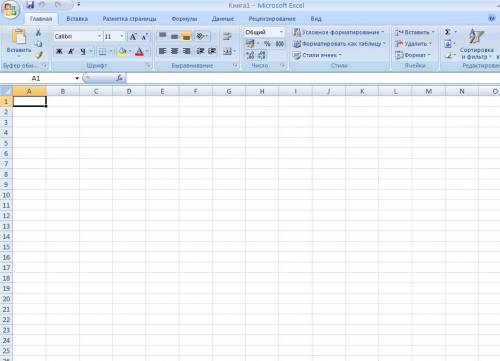
Task: Click the Office button logo
Action: coord(11,10)
